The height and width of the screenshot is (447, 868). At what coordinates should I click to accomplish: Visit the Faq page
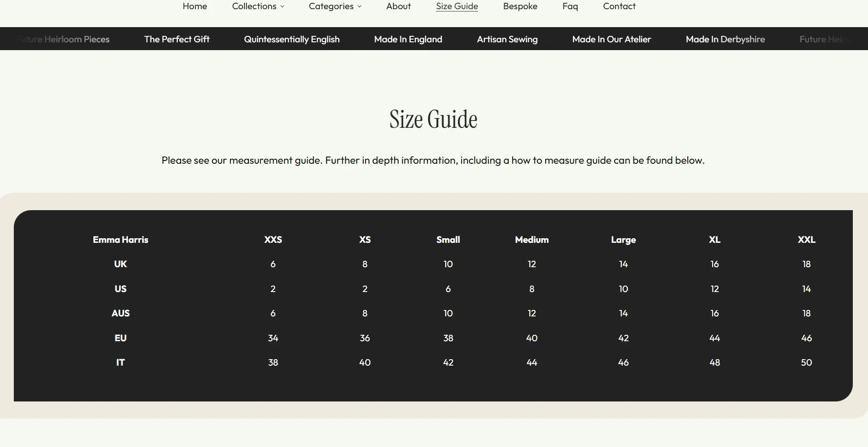570,6
